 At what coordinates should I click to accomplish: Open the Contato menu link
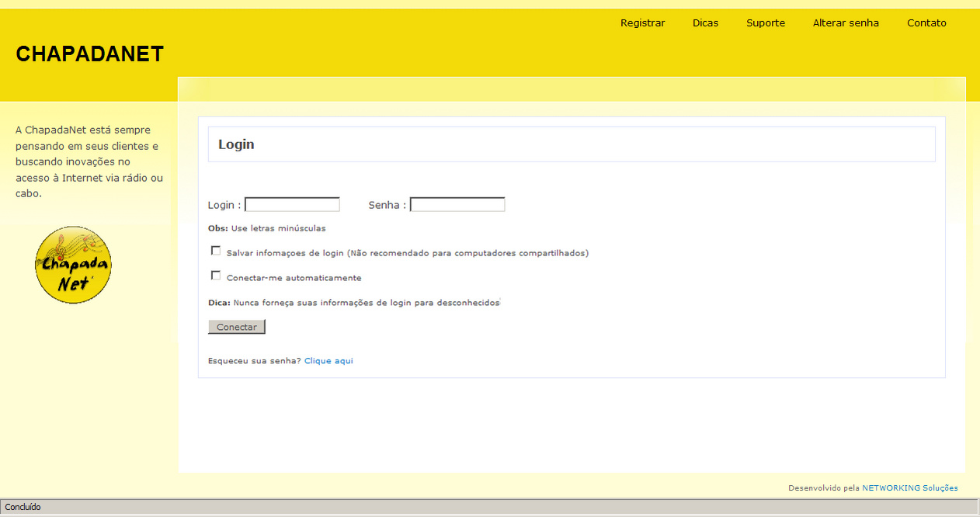(926, 23)
